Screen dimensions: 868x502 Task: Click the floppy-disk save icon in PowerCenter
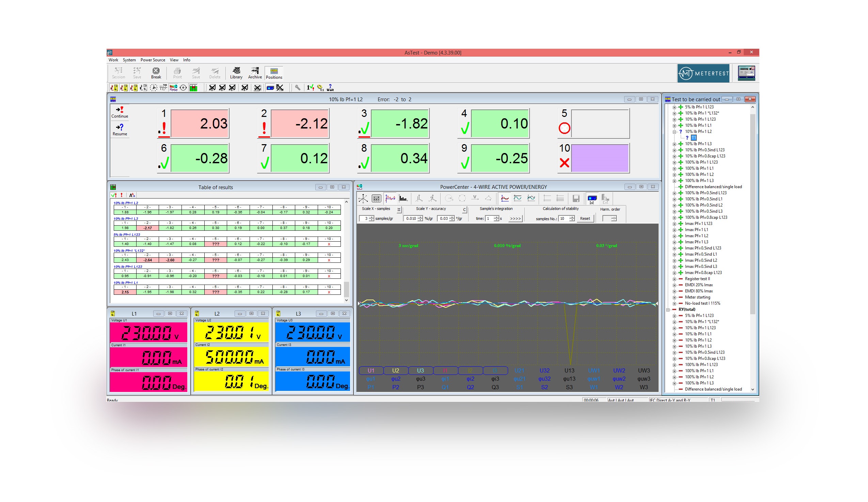click(x=576, y=198)
